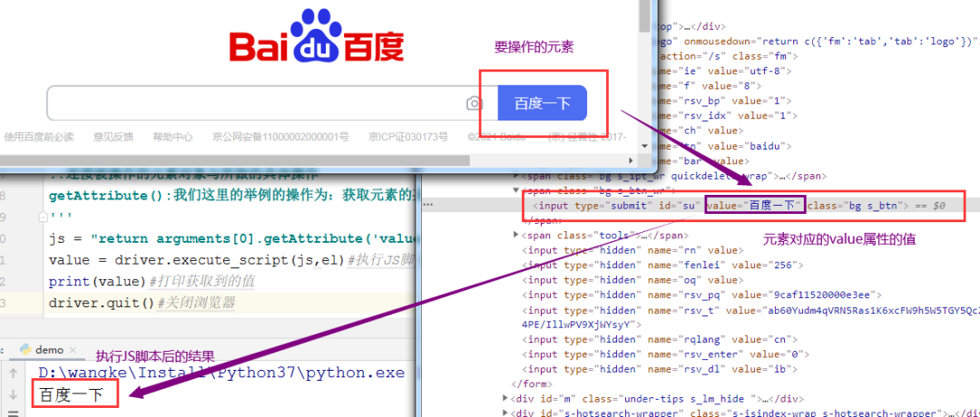980x417 pixels.
Task: Click the Python icon on the demo run tab
Action: (25, 350)
